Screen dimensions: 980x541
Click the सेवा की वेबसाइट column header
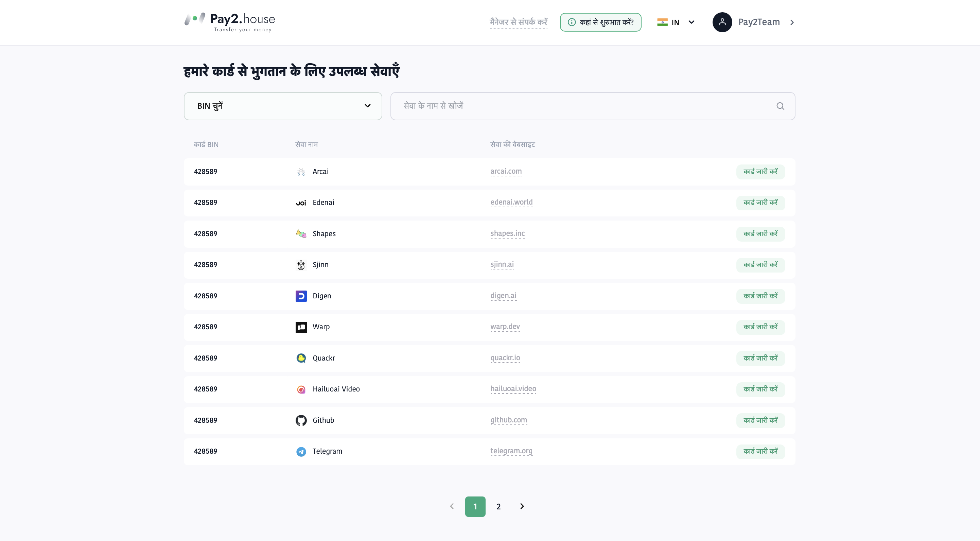(513, 144)
